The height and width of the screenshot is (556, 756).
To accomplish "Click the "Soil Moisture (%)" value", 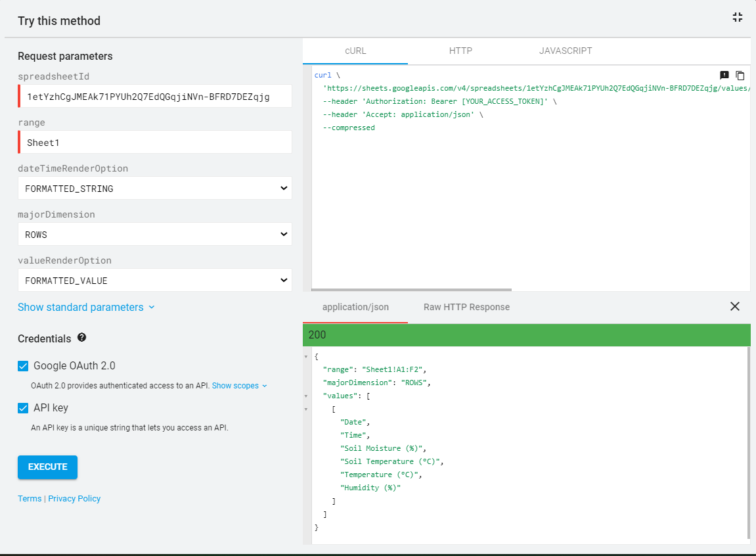I will pos(381,448).
